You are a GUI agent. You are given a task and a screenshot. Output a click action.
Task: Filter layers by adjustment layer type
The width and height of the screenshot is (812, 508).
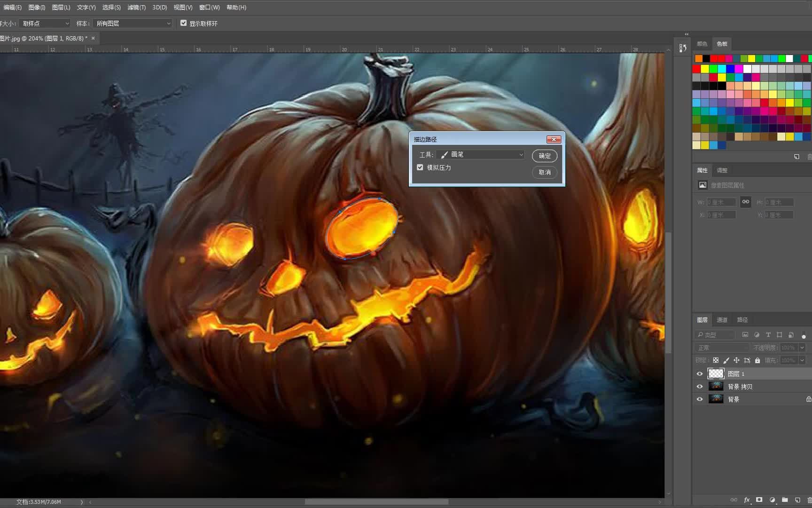point(757,335)
